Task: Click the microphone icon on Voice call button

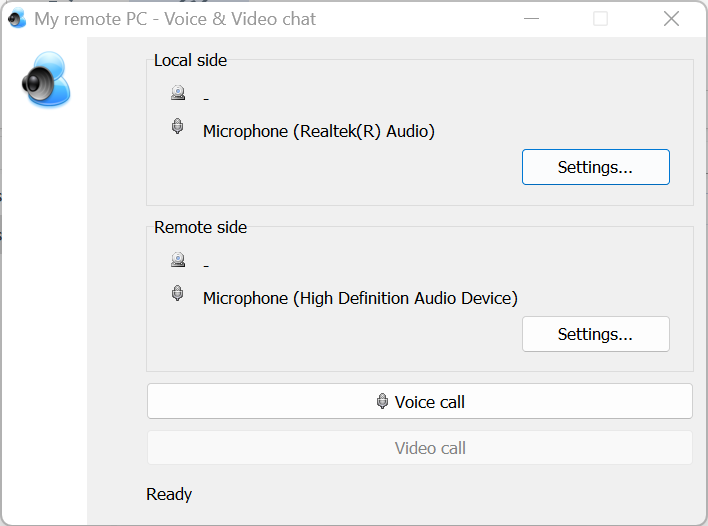Action: [382, 402]
